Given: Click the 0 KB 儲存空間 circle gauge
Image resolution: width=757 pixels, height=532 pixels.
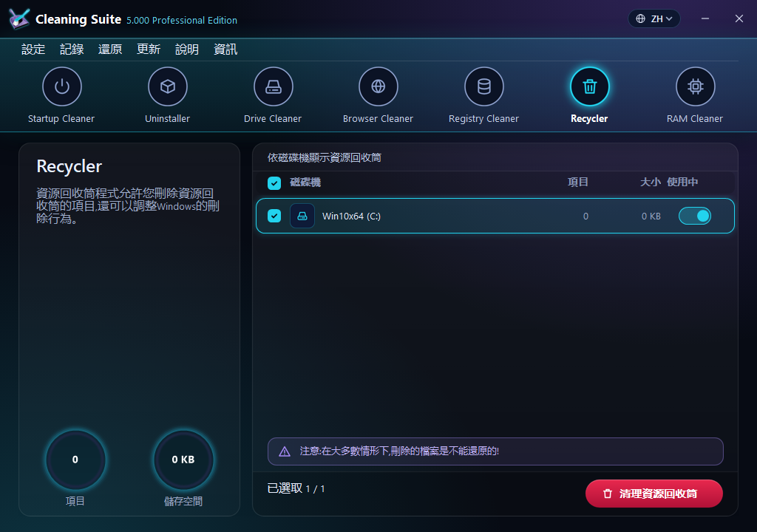Looking at the screenshot, I should 183,460.
